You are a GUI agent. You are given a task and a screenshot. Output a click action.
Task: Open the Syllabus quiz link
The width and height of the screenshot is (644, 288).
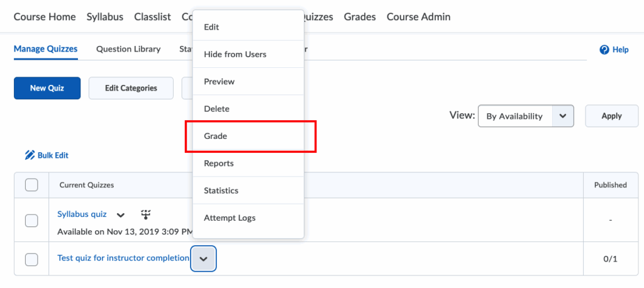click(82, 214)
